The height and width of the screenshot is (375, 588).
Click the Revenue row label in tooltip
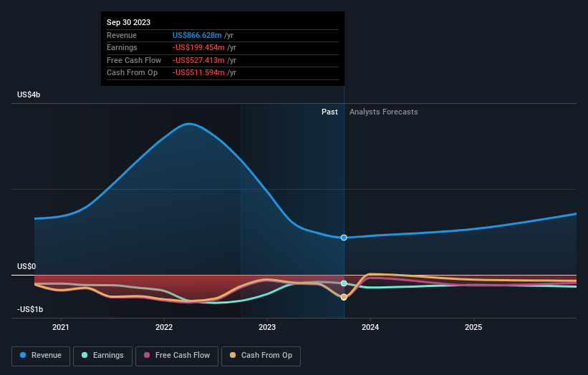pyautogui.click(x=122, y=35)
